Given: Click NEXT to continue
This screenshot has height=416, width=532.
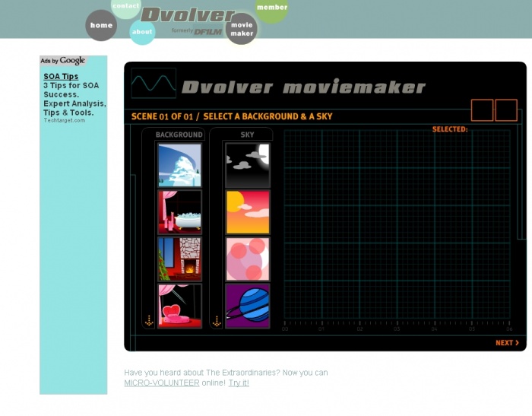Looking at the screenshot, I should 507,343.
